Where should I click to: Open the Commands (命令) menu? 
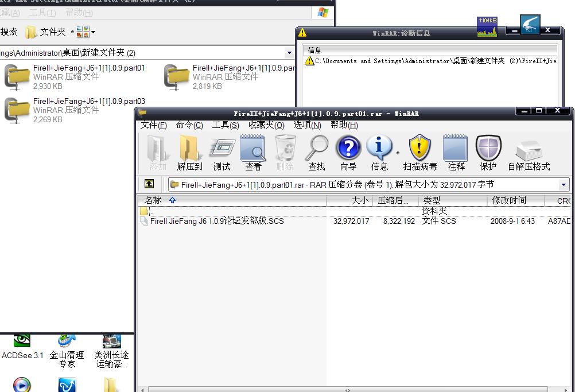tap(189, 125)
